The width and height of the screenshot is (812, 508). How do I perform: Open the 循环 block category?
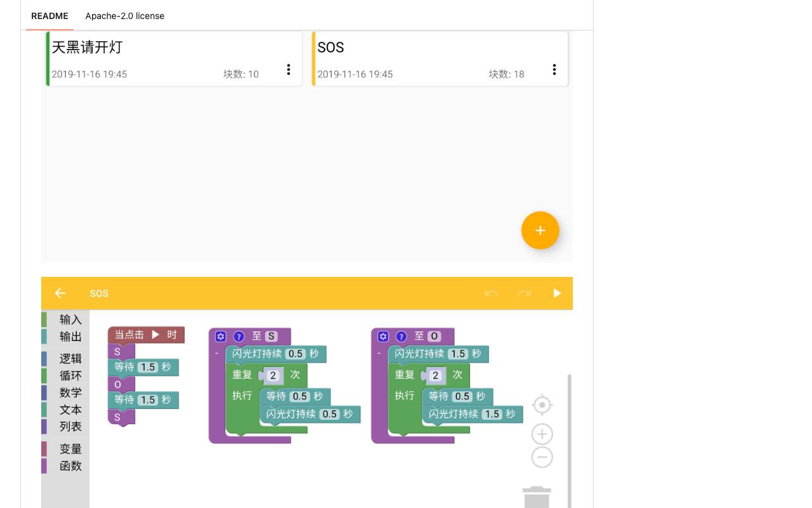coord(65,376)
